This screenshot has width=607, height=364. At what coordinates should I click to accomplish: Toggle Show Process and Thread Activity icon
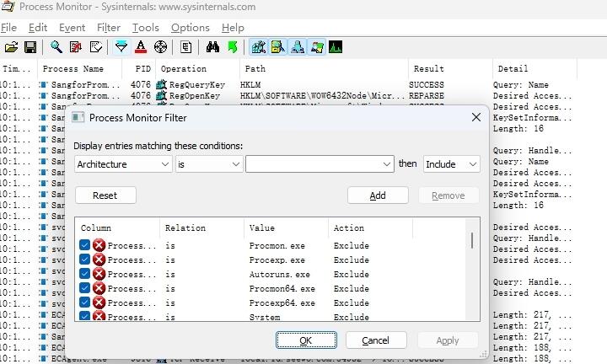317,47
